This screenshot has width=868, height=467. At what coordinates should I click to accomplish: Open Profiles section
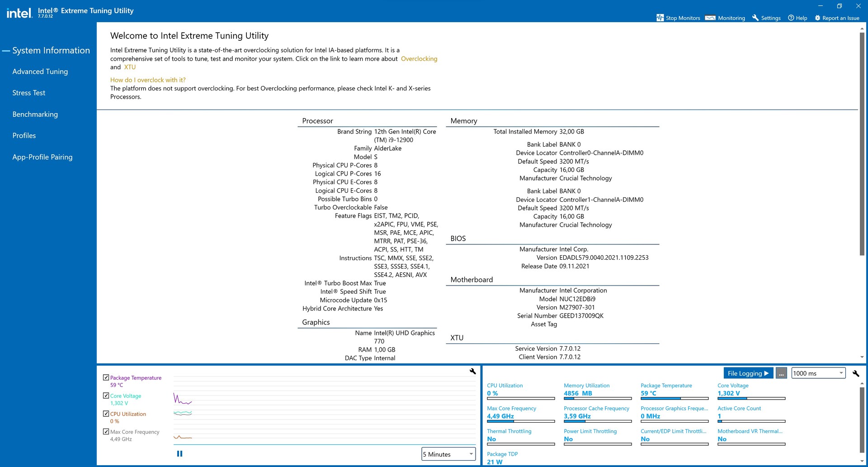click(x=24, y=136)
